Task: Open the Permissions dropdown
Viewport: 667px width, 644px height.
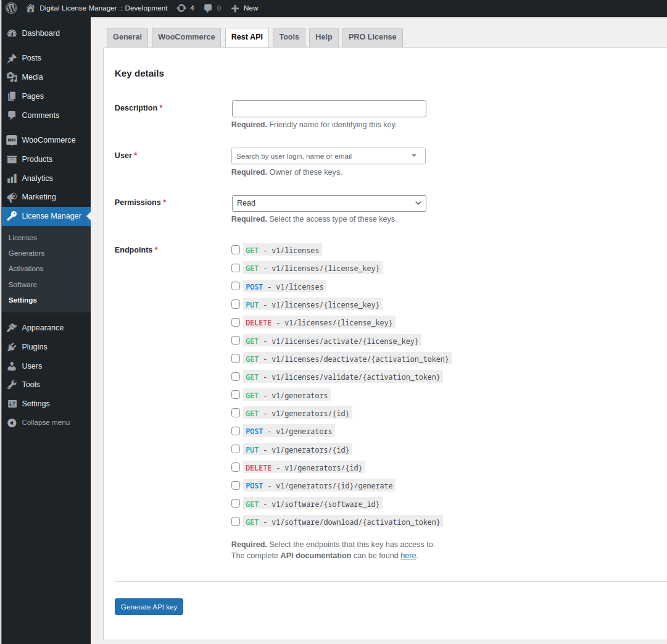Action: (329, 203)
